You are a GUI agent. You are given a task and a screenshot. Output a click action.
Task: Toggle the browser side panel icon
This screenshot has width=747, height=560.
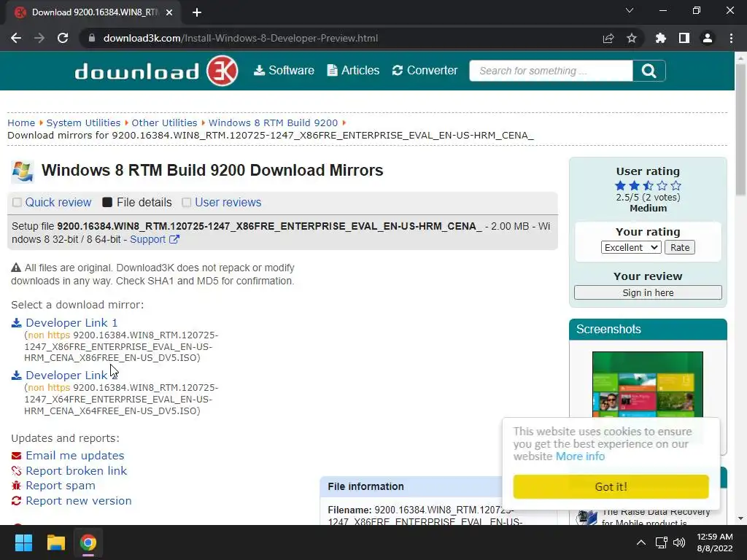pyautogui.click(x=684, y=38)
